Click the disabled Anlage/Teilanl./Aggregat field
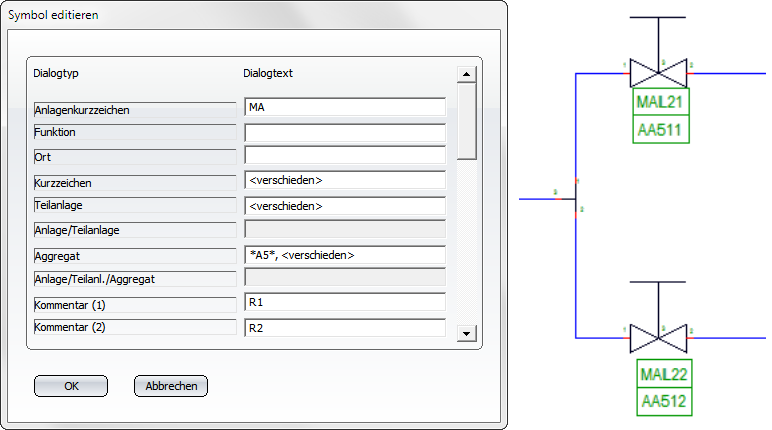Viewport: 772px width, 430px height. 345,277
